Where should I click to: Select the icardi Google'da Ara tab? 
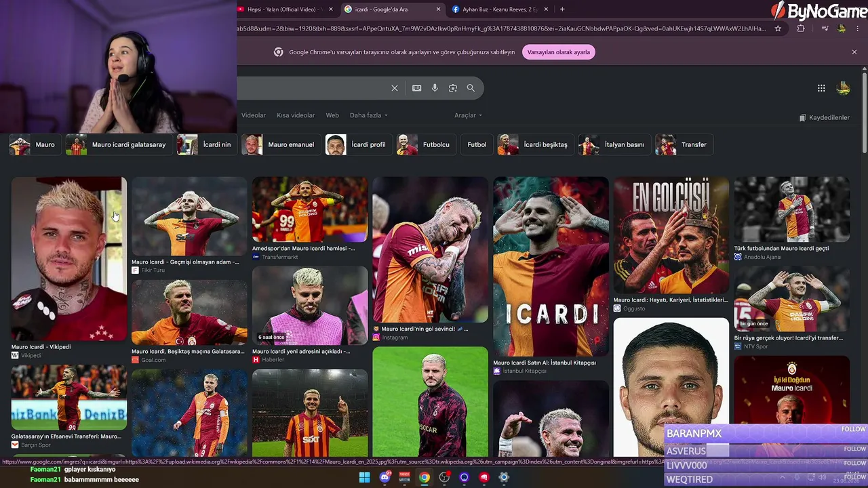pyautogui.click(x=392, y=9)
